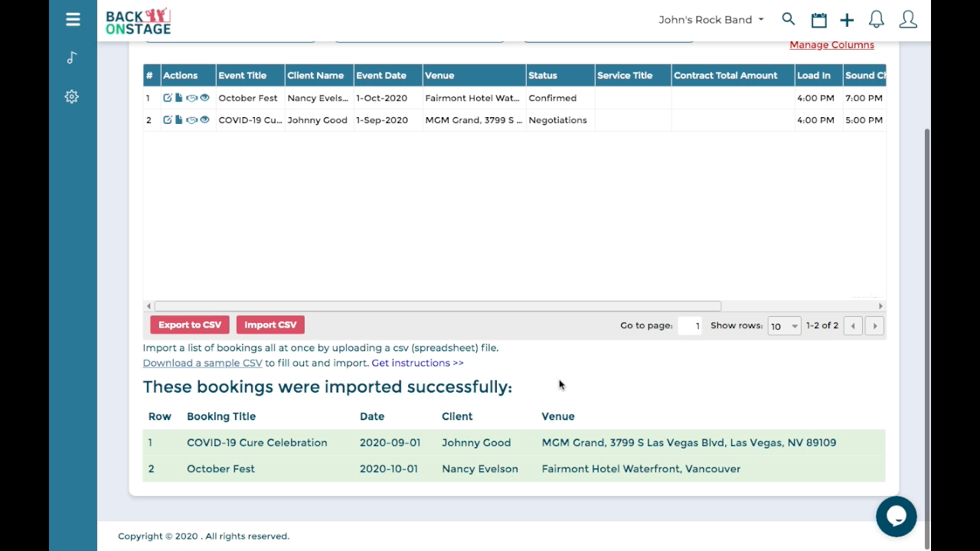Sort by Venue column header

[x=474, y=75]
